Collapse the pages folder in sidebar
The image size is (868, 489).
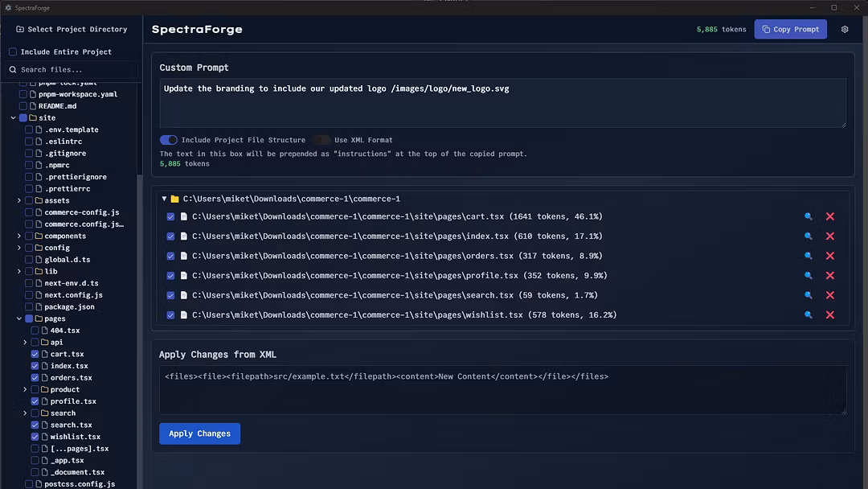(19, 319)
